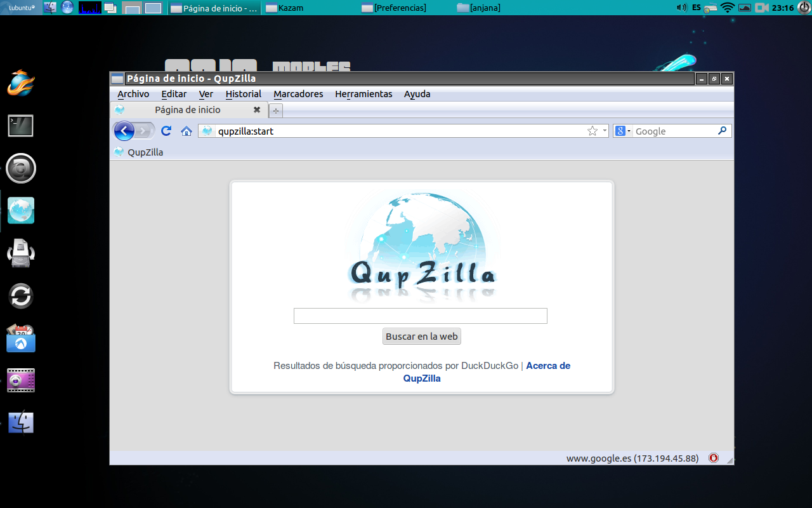The height and width of the screenshot is (508, 812).
Task: Click the 23:16 clock
Action: (783, 8)
